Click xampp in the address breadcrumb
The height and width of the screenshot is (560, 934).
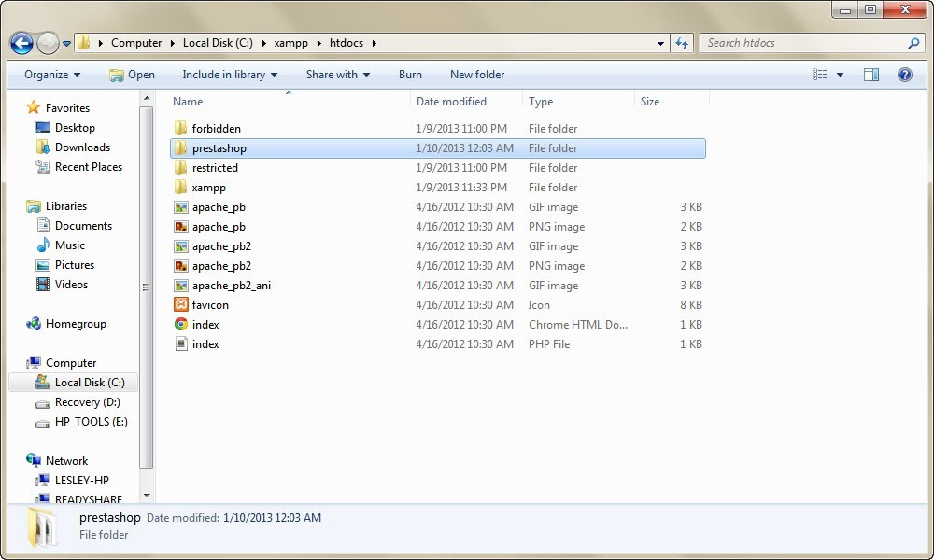(x=290, y=43)
